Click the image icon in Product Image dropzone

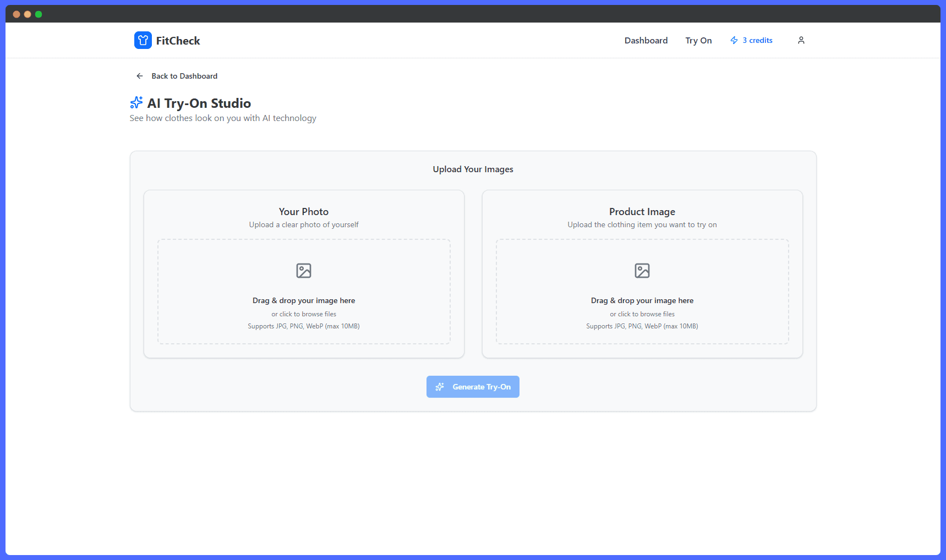pyautogui.click(x=642, y=271)
